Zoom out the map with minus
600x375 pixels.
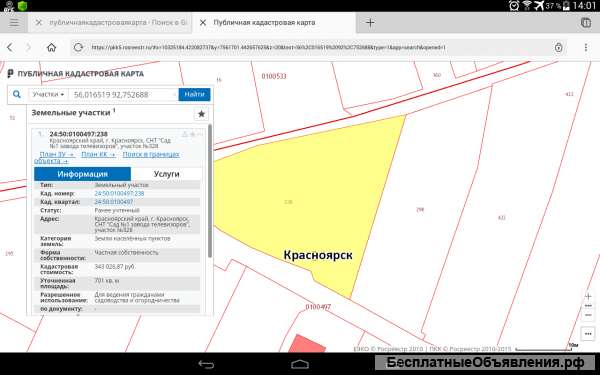[x=588, y=315]
